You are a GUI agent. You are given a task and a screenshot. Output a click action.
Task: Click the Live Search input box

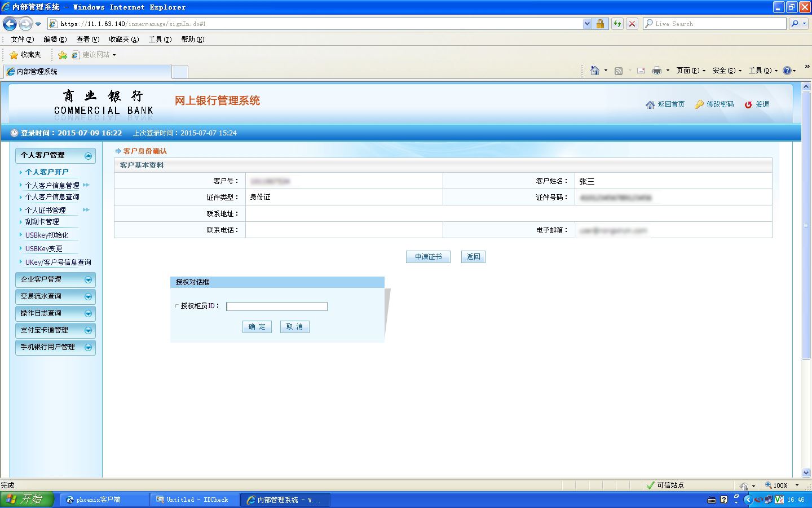point(714,24)
